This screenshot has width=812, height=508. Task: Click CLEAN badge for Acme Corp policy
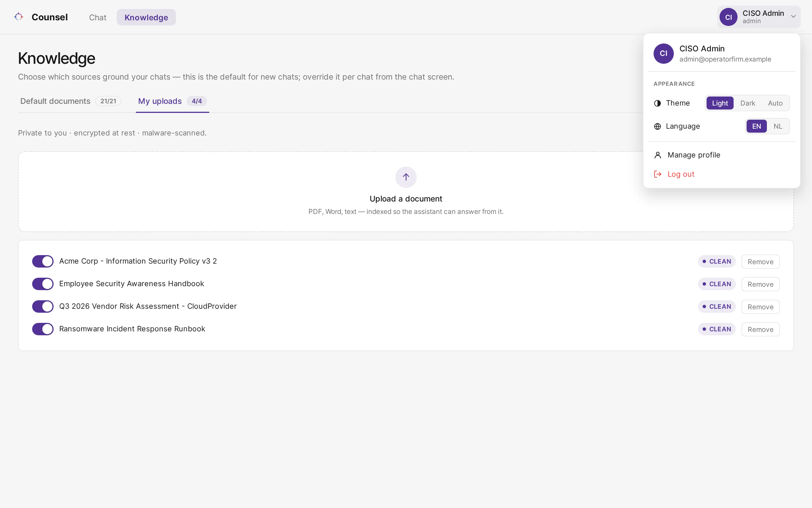[717, 261]
